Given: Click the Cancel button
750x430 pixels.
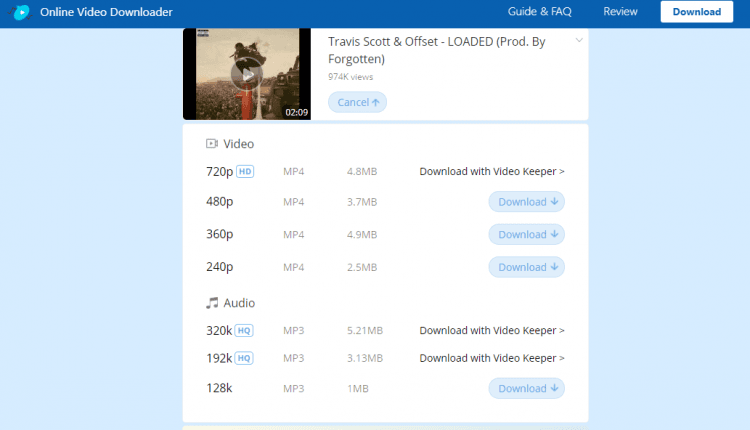Looking at the screenshot, I should [357, 102].
